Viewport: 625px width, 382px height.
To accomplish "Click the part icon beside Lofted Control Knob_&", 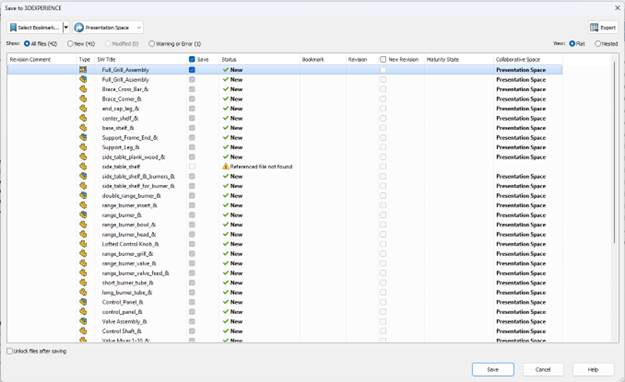I will (83, 244).
